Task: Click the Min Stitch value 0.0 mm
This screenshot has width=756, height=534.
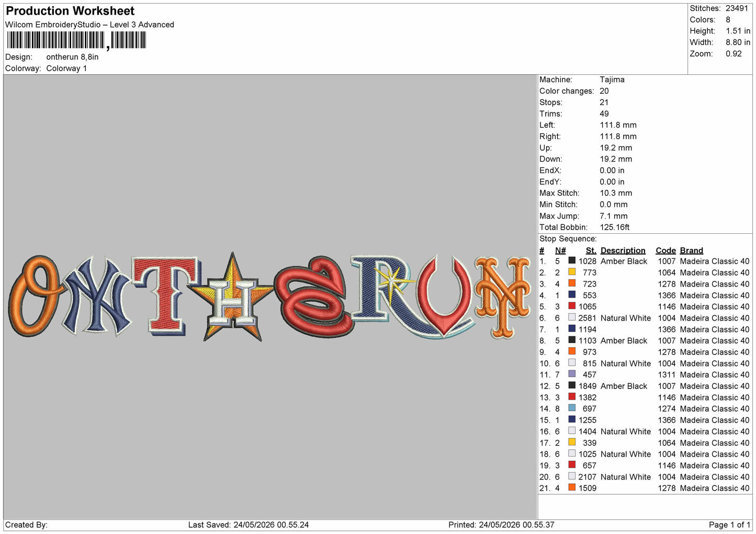Action: pyautogui.click(x=614, y=204)
